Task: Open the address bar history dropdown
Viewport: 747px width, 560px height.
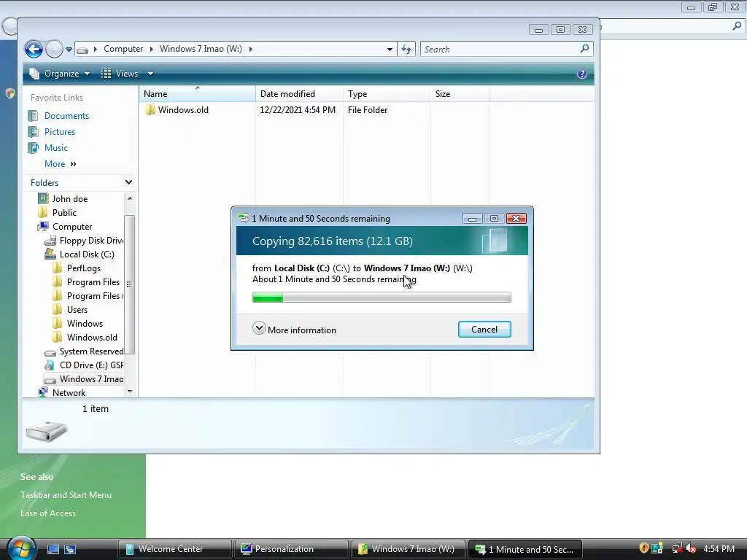Action: click(x=390, y=49)
